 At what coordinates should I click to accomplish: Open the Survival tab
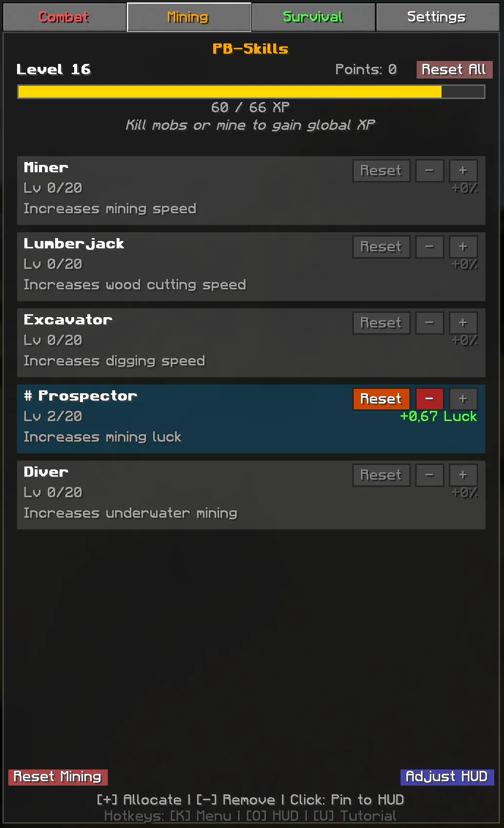pyautogui.click(x=313, y=17)
